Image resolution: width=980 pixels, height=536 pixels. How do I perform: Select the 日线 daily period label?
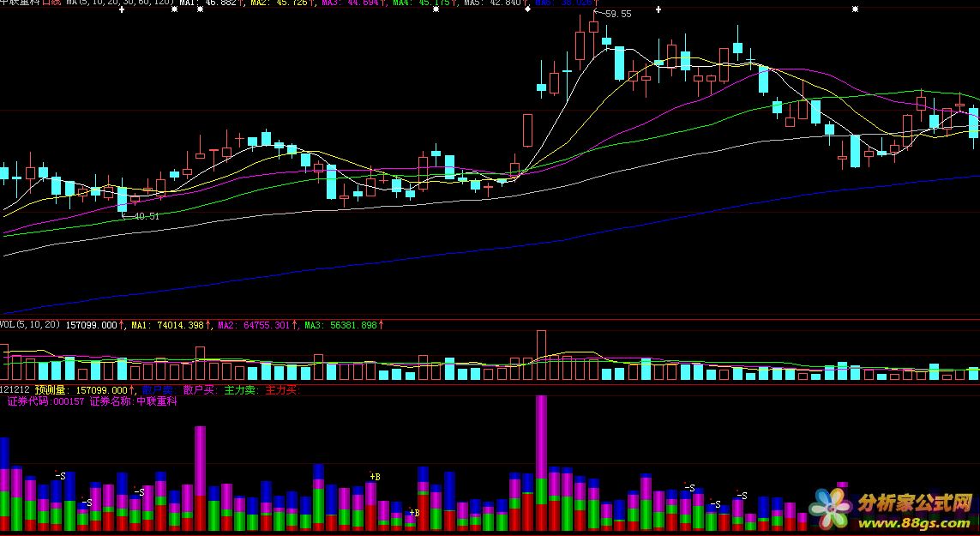pos(52,3)
